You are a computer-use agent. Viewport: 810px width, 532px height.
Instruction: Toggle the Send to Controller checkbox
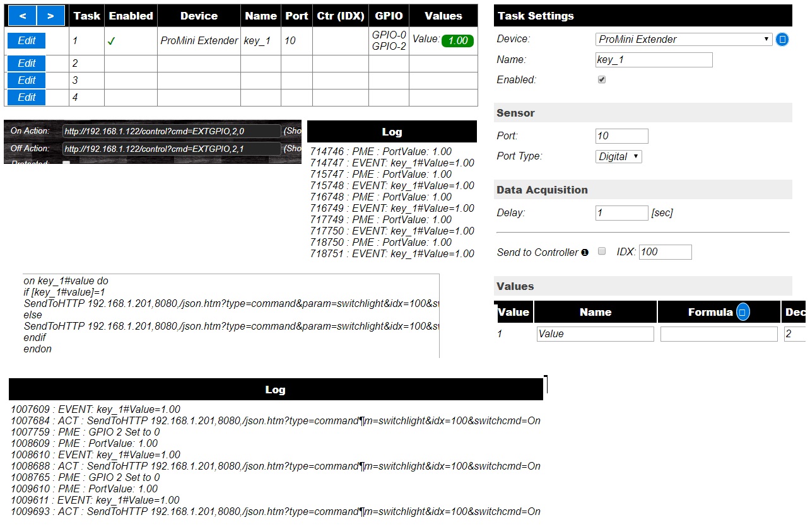(602, 251)
